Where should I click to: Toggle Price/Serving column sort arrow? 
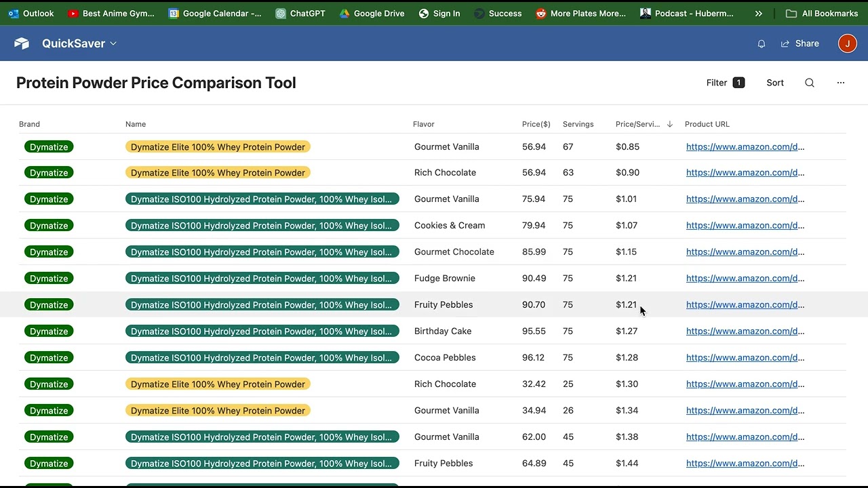click(x=670, y=124)
